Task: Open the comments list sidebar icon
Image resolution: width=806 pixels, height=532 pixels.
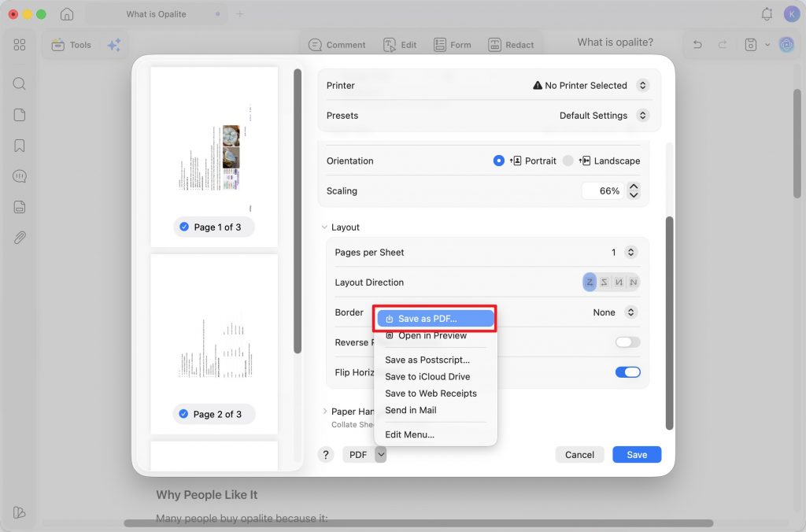Action: click(20, 176)
